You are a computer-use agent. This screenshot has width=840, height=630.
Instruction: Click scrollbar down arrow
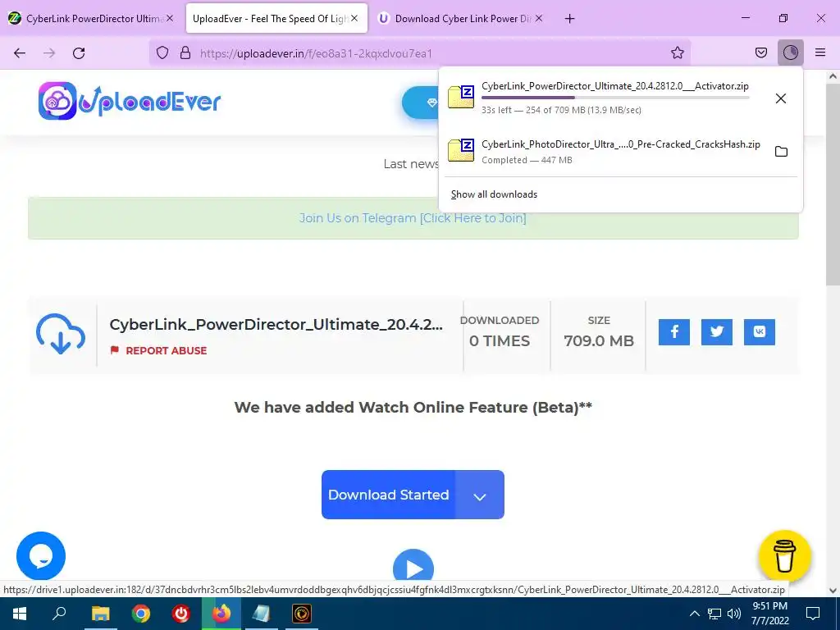[x=833, y=591]
